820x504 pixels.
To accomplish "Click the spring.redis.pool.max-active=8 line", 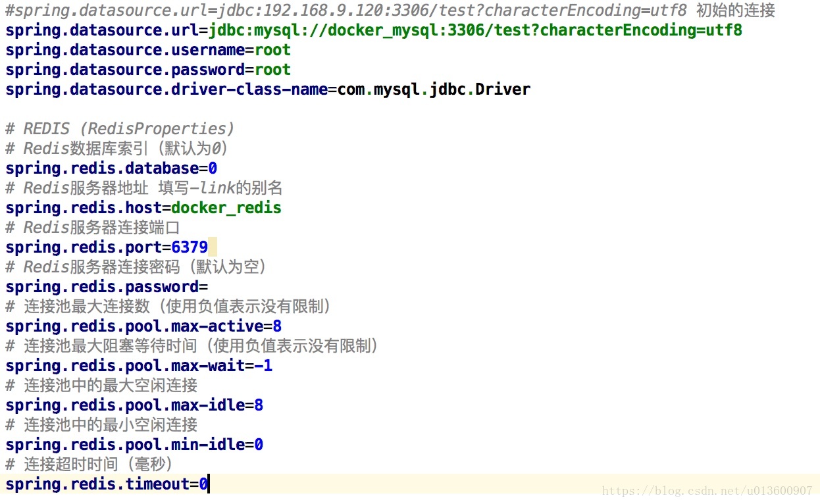I will point(143,326).
